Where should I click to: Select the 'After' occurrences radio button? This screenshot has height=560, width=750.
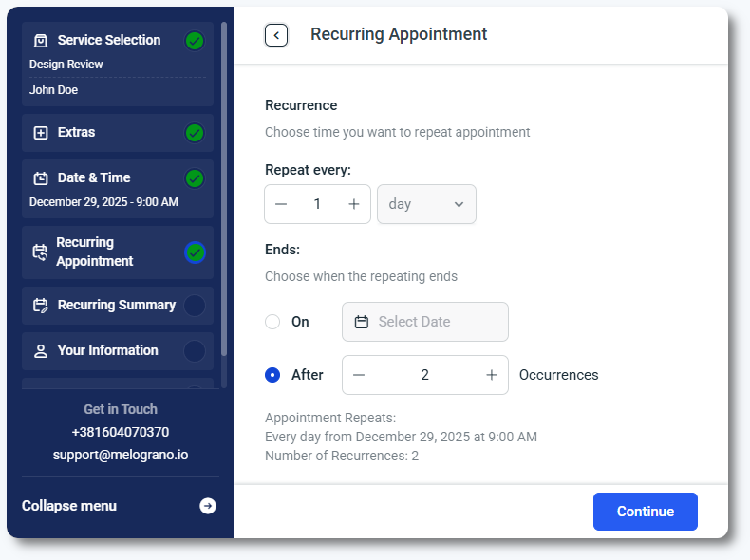pos(272,375)
